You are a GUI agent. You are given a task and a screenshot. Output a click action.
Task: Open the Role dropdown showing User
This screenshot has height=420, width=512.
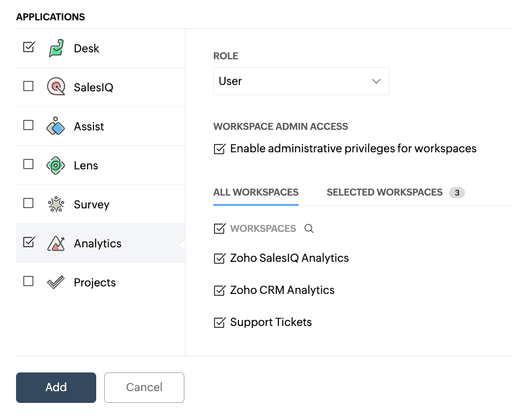(x=301, y=81)
